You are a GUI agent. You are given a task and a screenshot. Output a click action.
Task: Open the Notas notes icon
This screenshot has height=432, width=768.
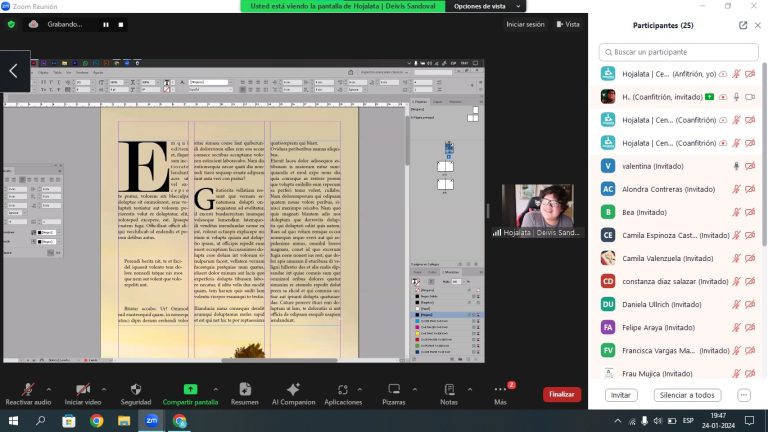[448, 388]
